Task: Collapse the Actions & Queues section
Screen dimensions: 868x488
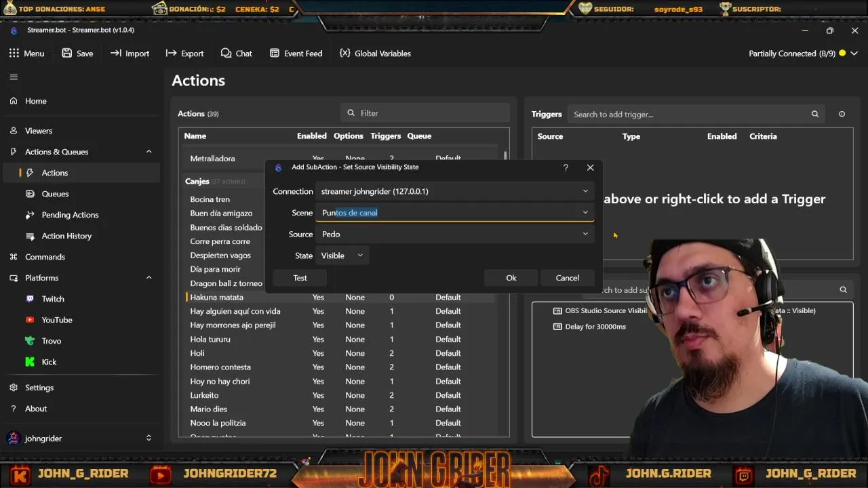Action: tap(149, 152)
